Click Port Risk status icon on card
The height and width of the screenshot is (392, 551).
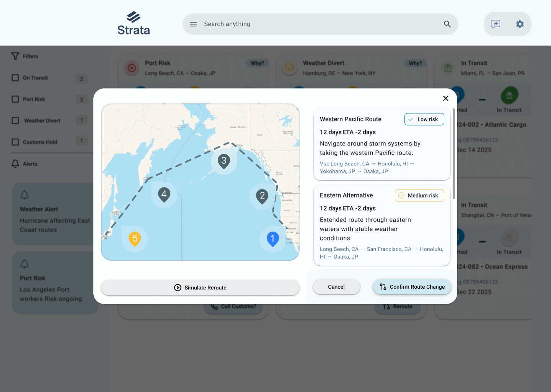point(132,68)
